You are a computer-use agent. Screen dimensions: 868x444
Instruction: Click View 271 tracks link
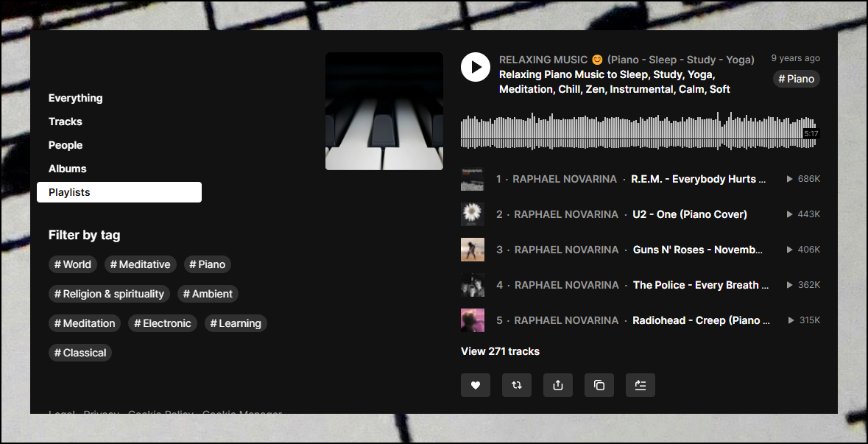[x=500, y=351]
